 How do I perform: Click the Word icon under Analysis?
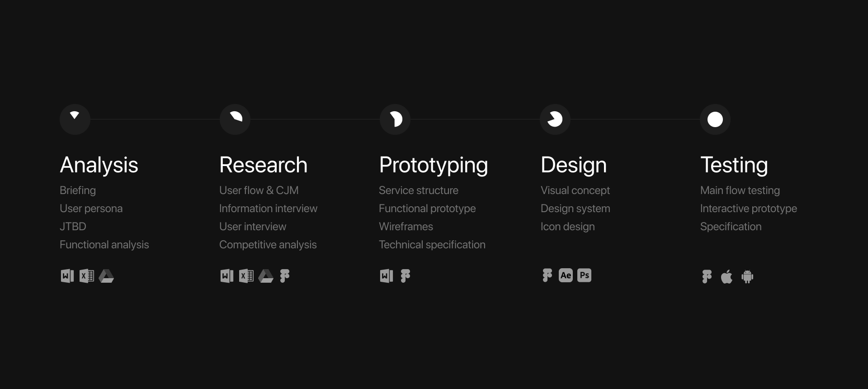[x=67, y=276]
